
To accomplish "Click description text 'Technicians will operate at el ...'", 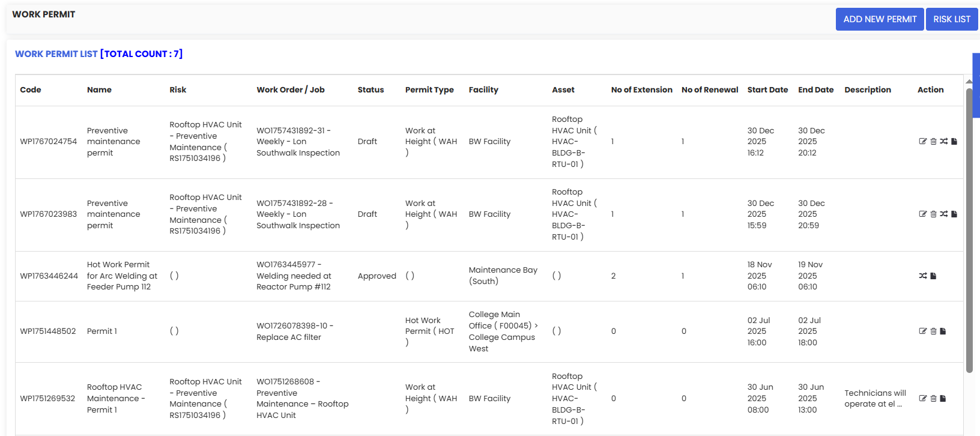I will (x=875, y=399).
